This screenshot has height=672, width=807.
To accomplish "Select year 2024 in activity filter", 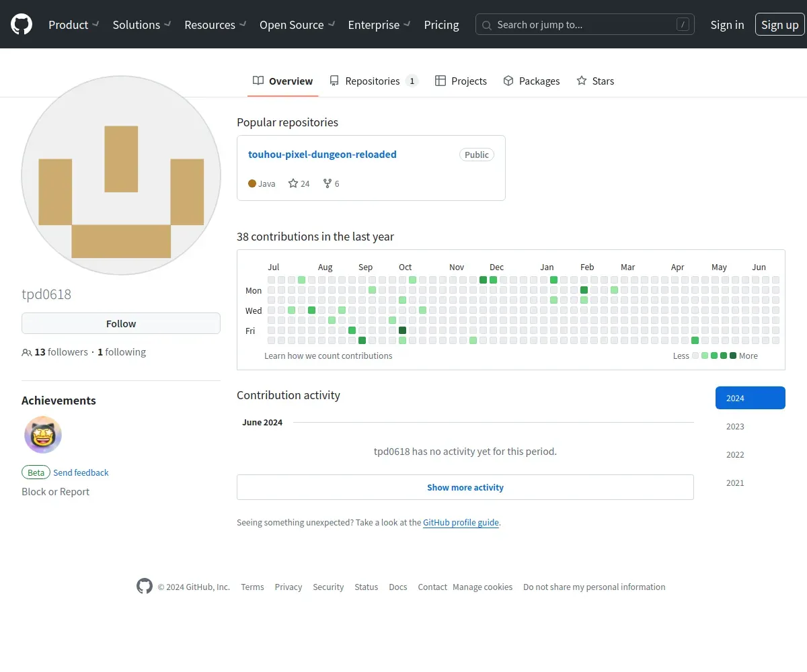I will click(x=751, y=398).
